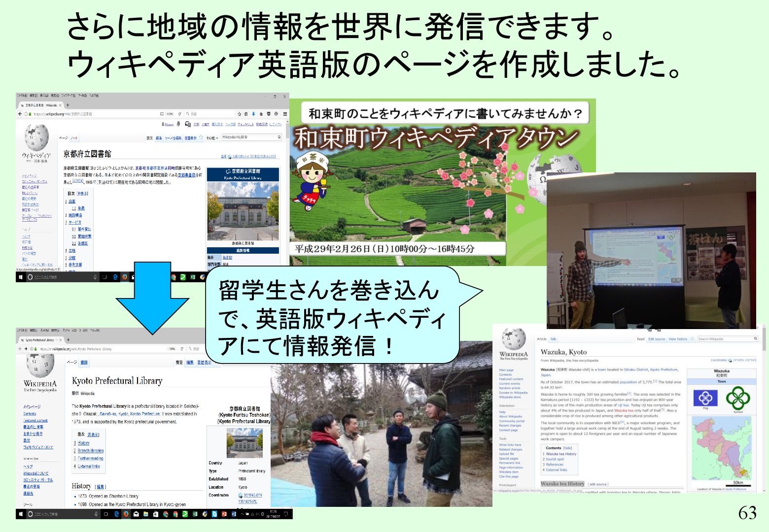Open hamburger menu in top browser window
769x532 pixels.
pos(285,114)
